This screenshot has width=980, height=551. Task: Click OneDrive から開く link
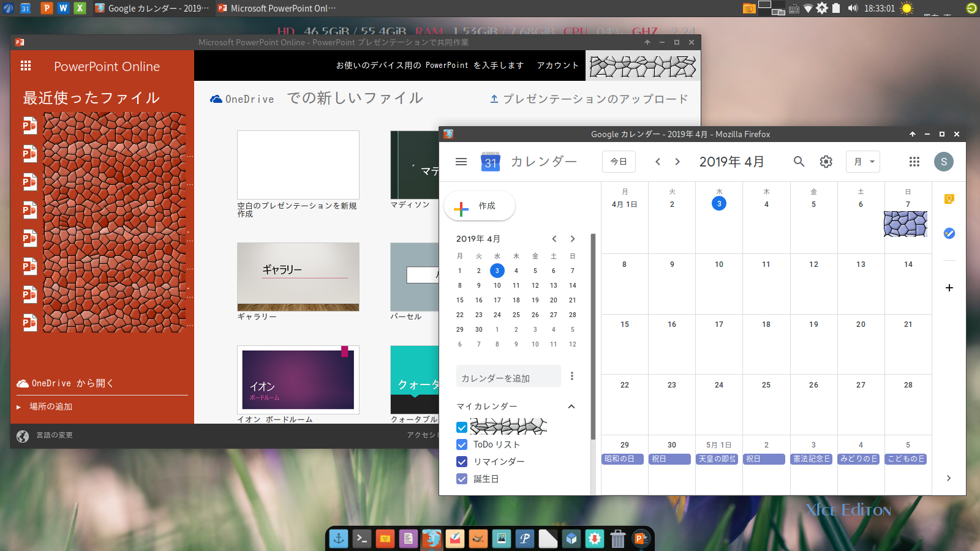point(65,383)
